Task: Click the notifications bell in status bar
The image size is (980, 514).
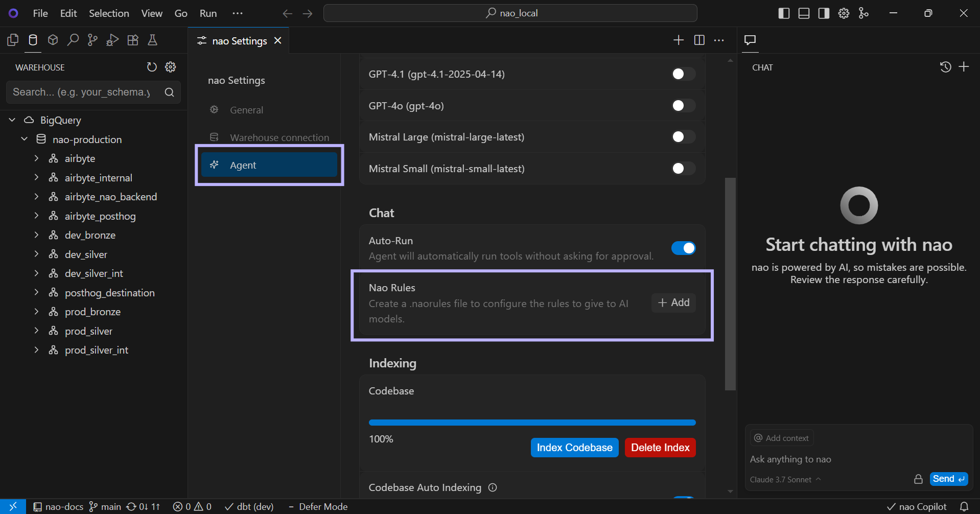Action: (x=964, y=506)
